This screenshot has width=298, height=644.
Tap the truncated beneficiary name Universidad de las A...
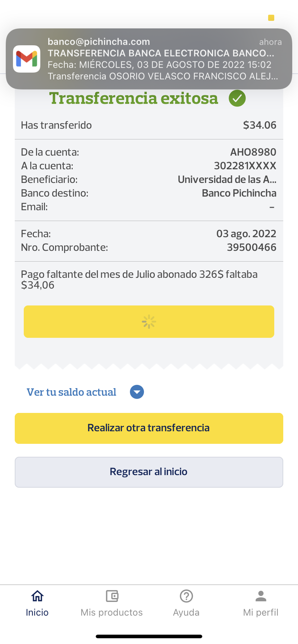point(227,179)
